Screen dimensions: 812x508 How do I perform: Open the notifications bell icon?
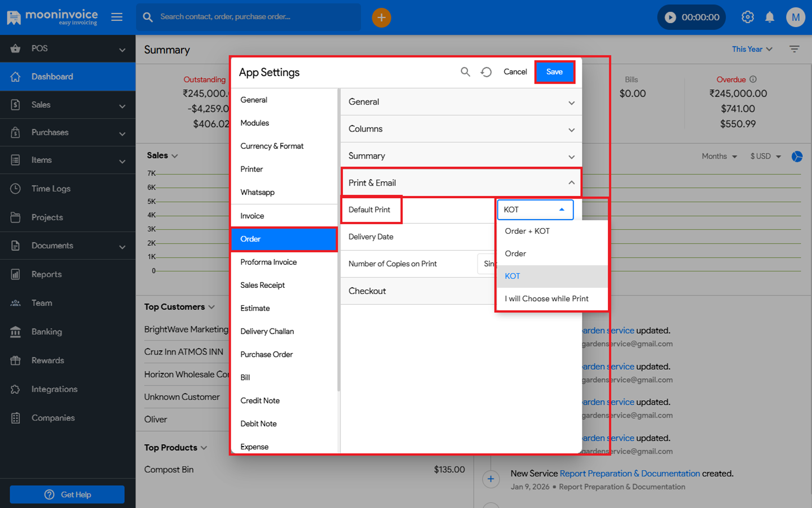tap(770, 17)
